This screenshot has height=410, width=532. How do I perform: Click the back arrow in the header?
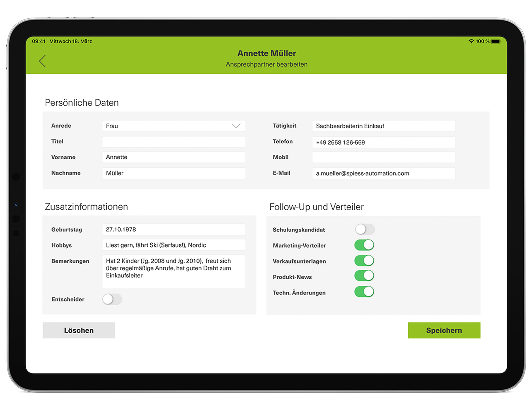pos(42,61)
